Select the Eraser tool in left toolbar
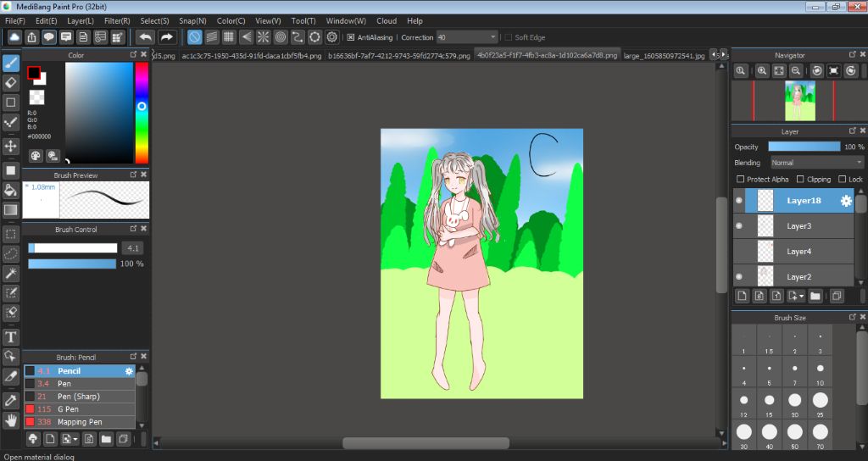The width and height of the screenshot is (868, 461). click(11, 82)
